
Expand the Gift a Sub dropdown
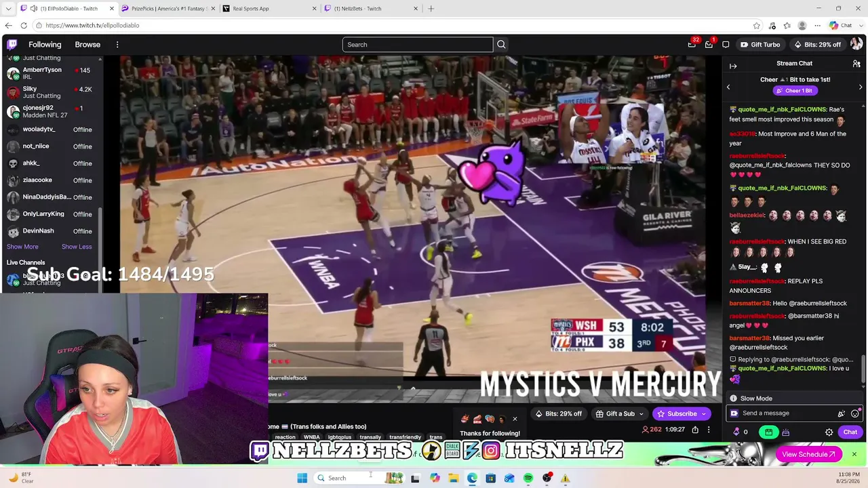point(641,414)
